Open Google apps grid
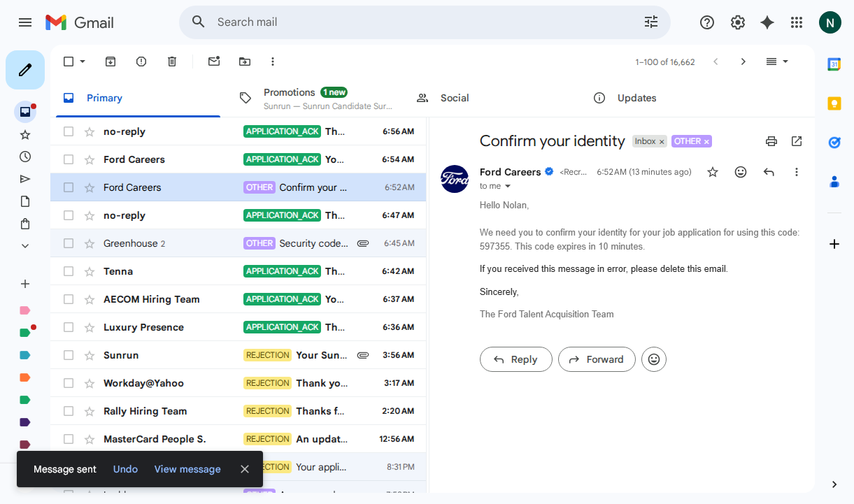854x504 pixels. tap(797, 22)
